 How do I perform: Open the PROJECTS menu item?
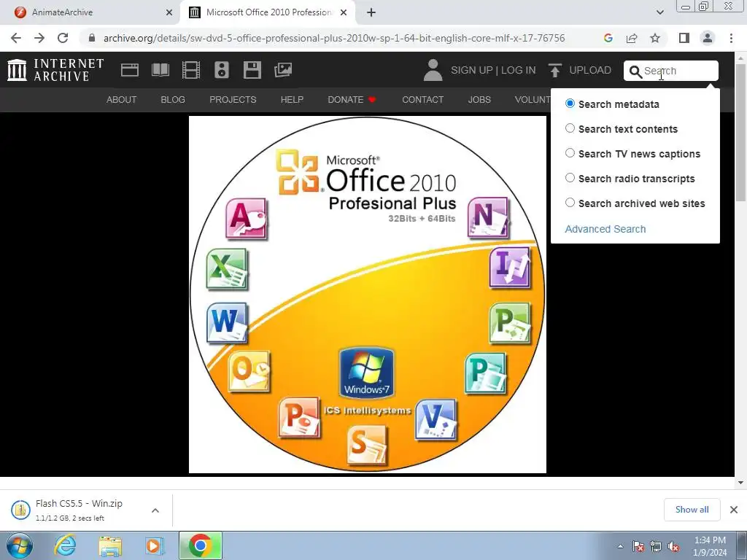pyautogui.click(x=233, y=99)
